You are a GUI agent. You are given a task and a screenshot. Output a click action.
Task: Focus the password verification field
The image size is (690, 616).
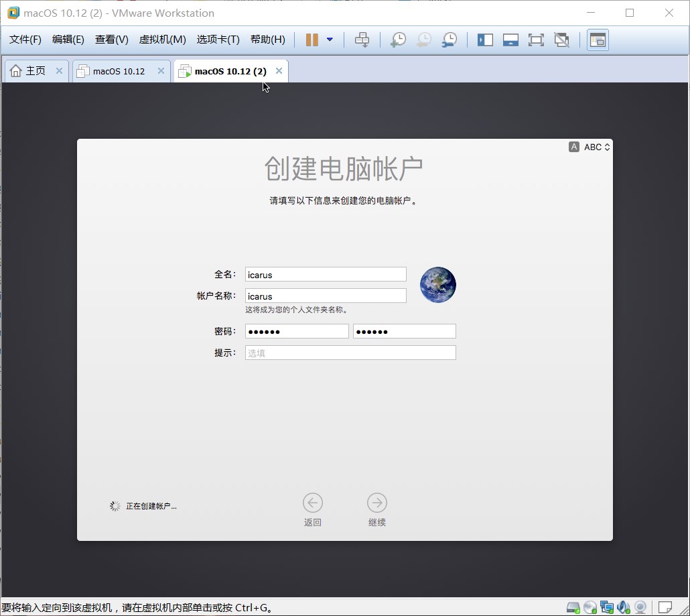(405, 331)
